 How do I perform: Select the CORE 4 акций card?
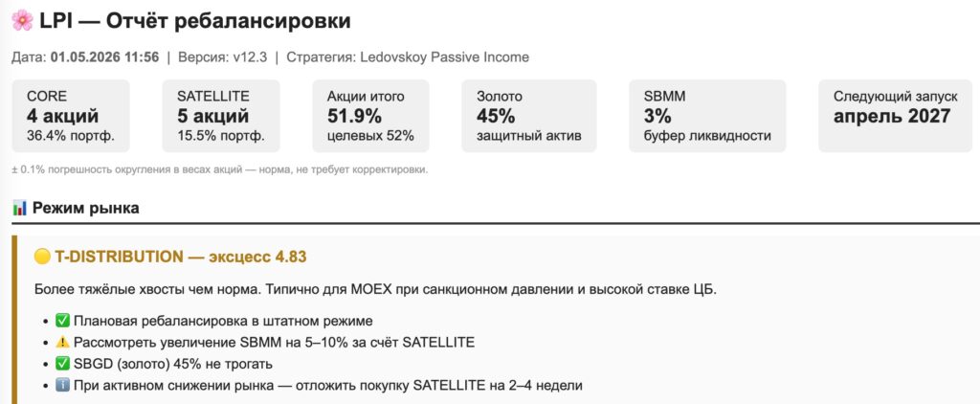tap(71, 116)
